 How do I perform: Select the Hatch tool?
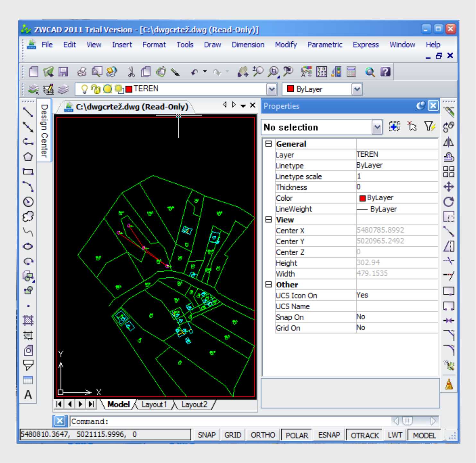(28, 320)
